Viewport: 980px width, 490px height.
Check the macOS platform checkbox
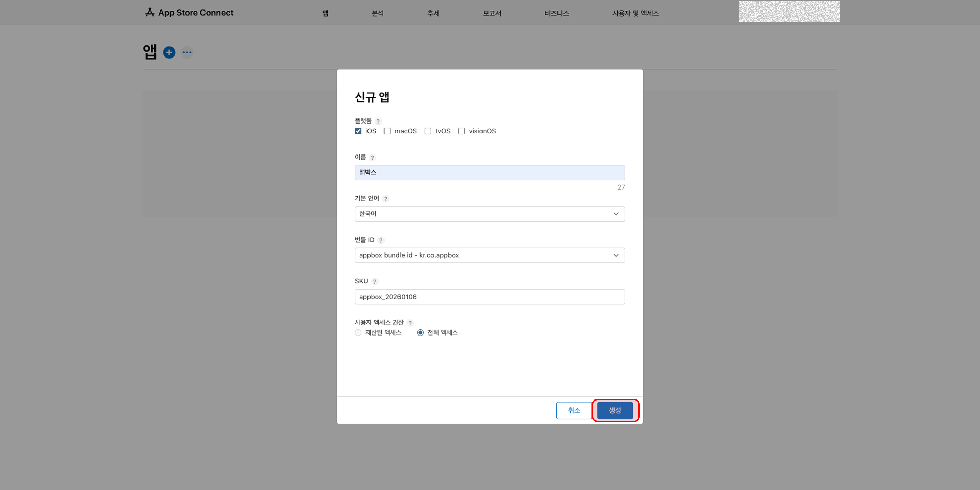tap(387, 131)
